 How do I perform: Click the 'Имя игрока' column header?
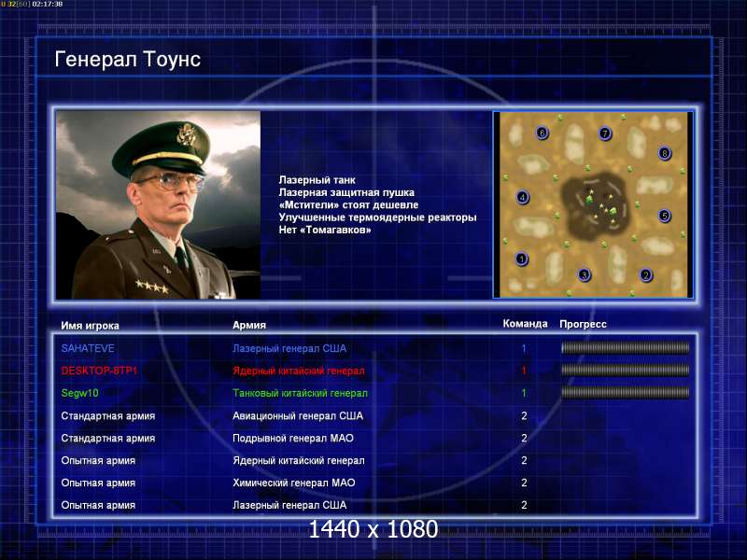click(x=90, y=326)
